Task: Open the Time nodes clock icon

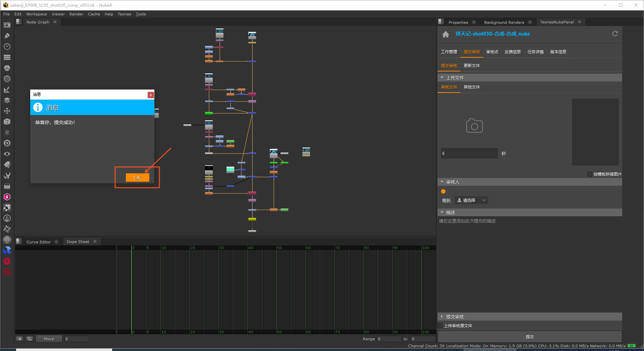Action: point(7,47)
